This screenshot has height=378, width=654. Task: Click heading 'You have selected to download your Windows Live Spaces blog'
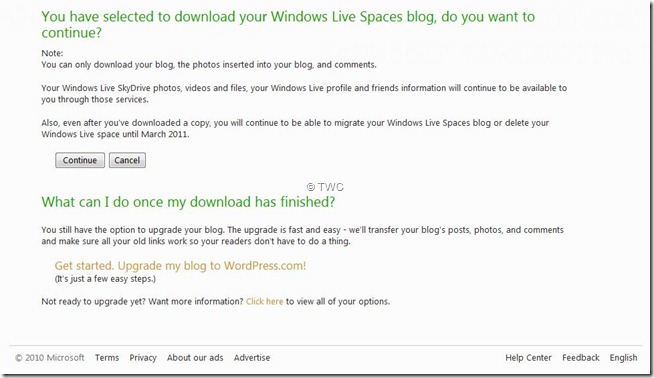pos(288,25)
